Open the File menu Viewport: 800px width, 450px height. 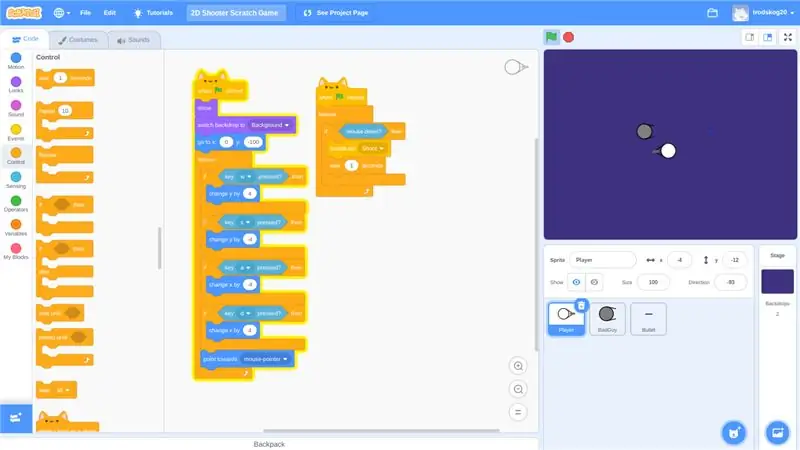click(x=85, y=13)
